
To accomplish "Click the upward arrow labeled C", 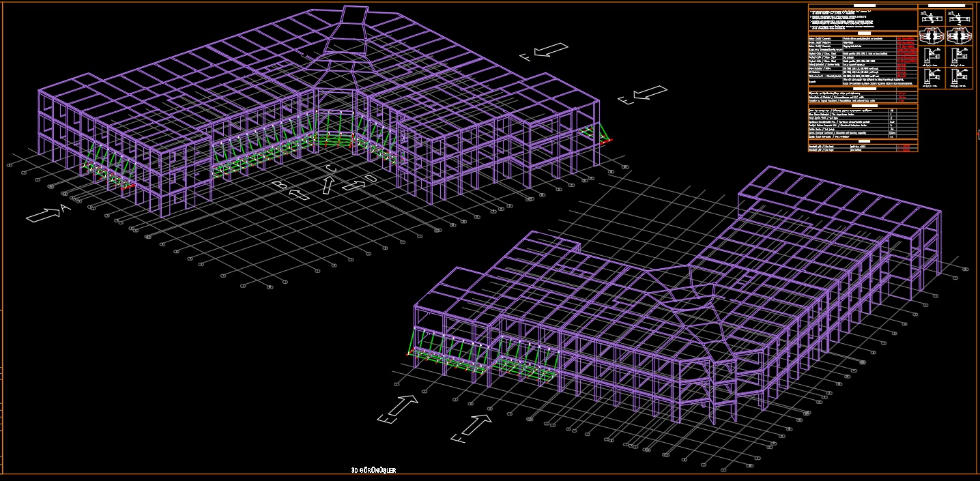I will point(328,183).
